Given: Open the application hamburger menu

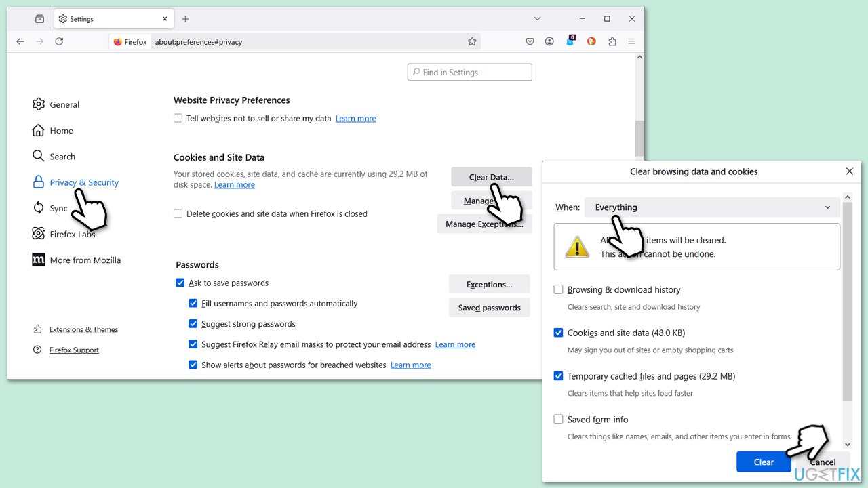Looking at the screenshot, I should tap(631, 41).
